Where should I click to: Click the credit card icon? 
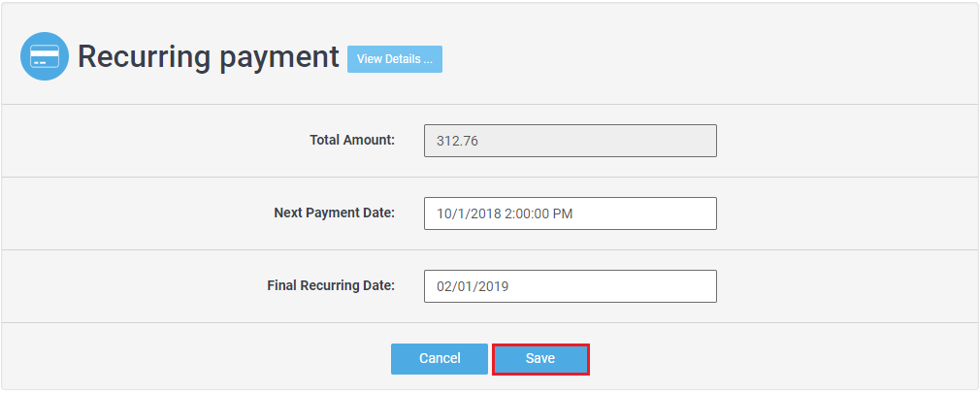[45, 56]
